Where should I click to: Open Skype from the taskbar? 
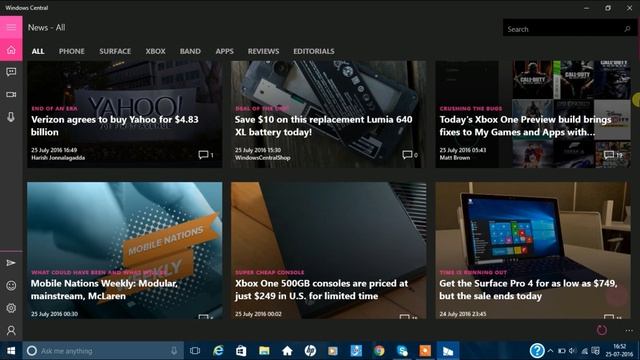(402, 351)
